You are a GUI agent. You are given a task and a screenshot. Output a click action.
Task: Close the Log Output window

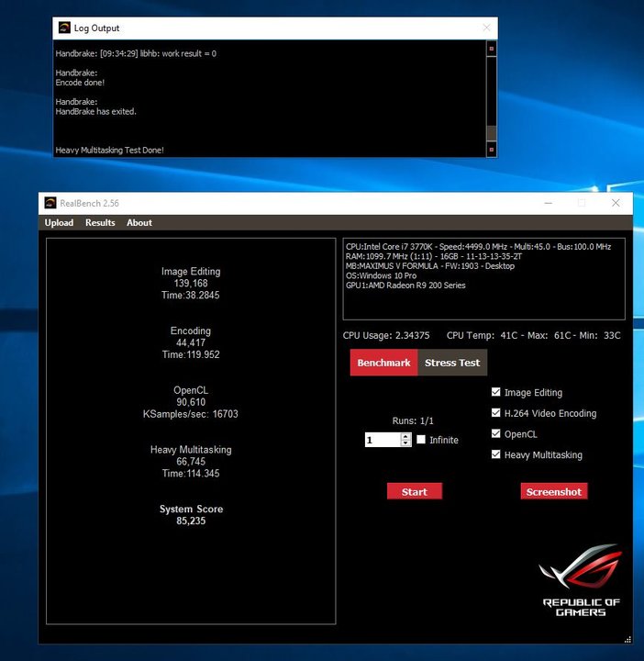pyautogui.click(x=486, y=28)
